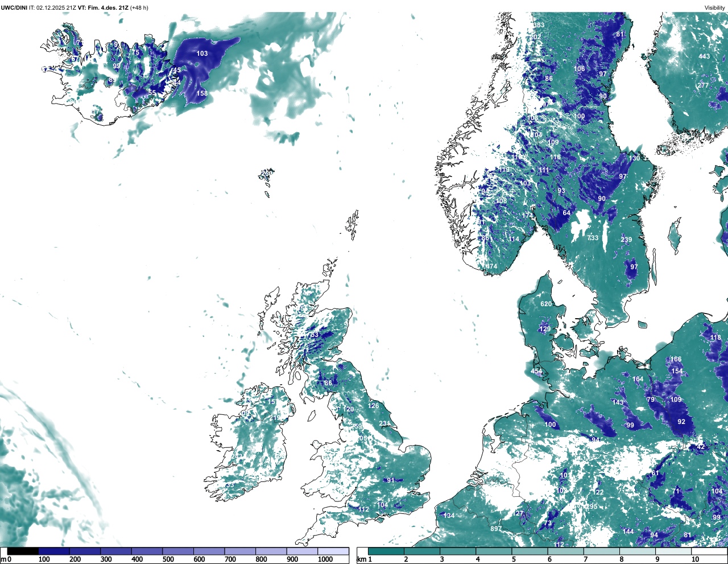
Task: Click the '295' value over Germany
Action: (x=591, y=507)
